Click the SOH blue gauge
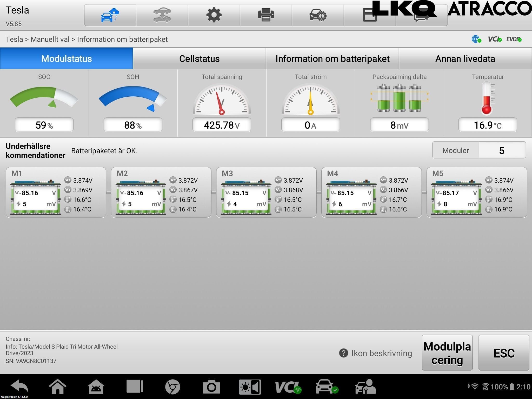 pos(133,99)
